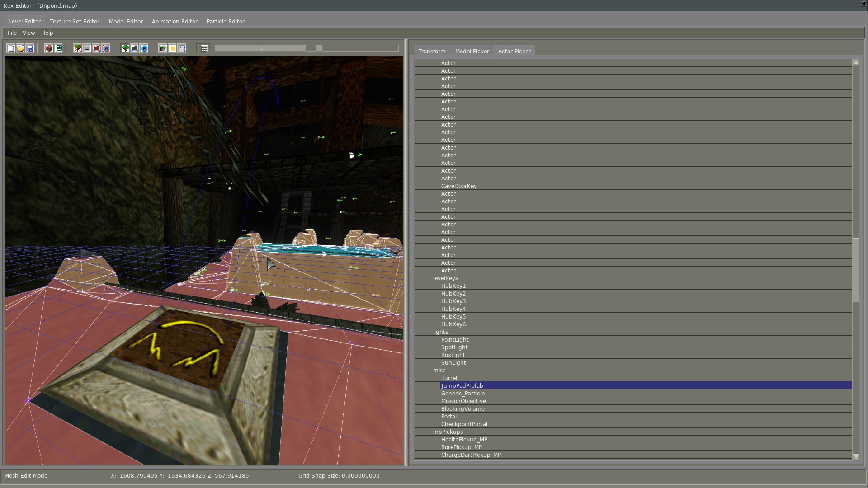Collapse the lights category
This screenshot has height=488, width=868.
(440, 332)
